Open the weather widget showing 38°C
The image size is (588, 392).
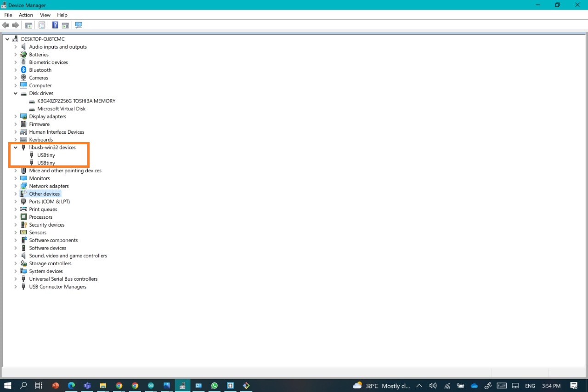point(381,386)
